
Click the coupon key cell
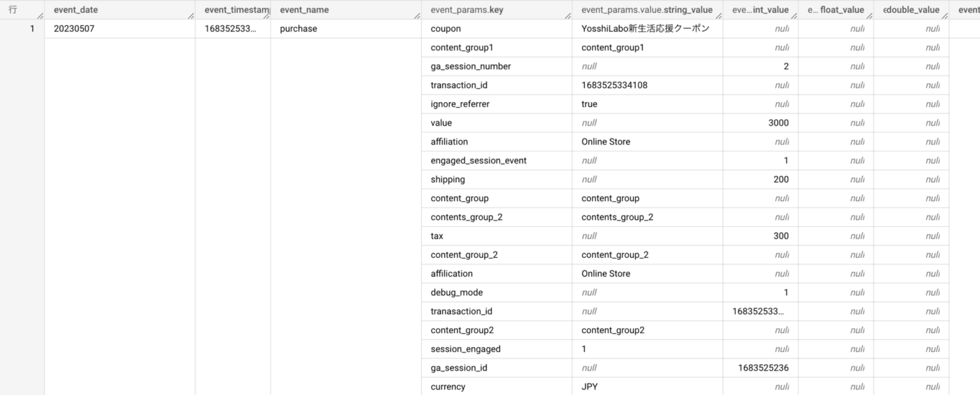click(x=445, y=29)
